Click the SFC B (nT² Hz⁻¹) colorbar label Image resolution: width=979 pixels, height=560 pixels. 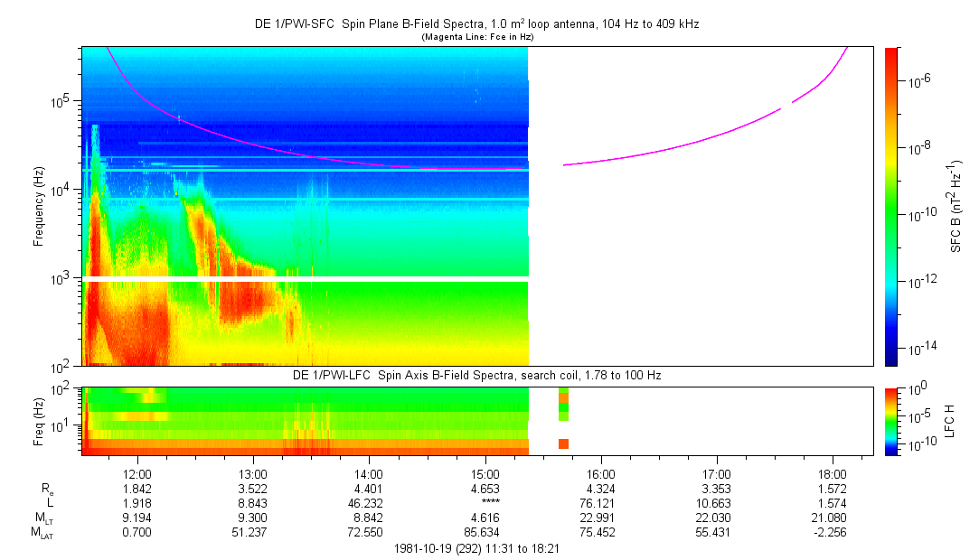click(955, 206)
